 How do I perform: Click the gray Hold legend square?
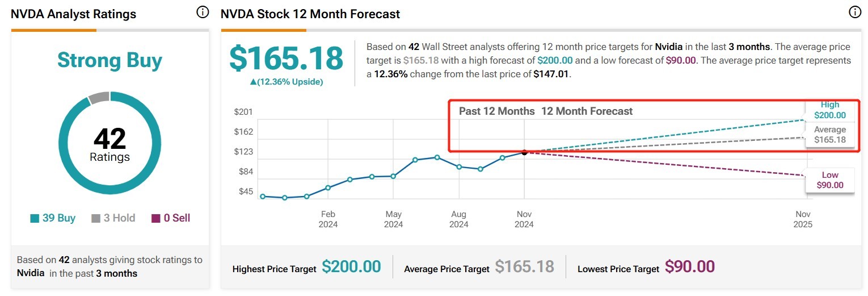point(96,218)
